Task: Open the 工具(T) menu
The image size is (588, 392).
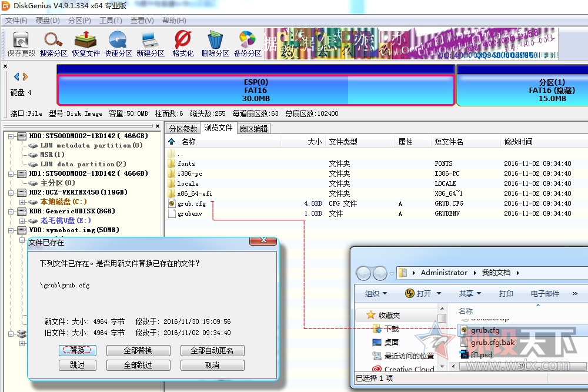Action: (111, 20)
